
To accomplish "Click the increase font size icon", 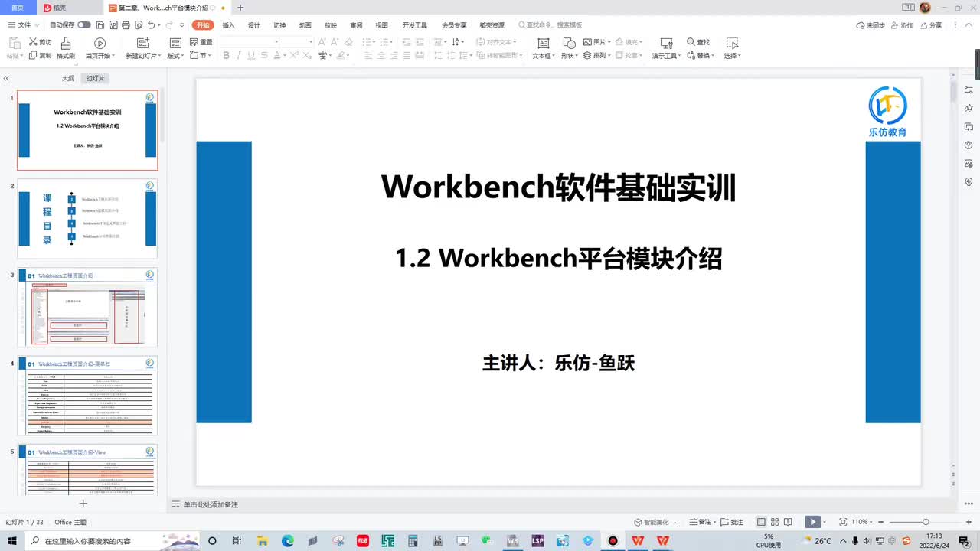I will click(x=324, y=42).
